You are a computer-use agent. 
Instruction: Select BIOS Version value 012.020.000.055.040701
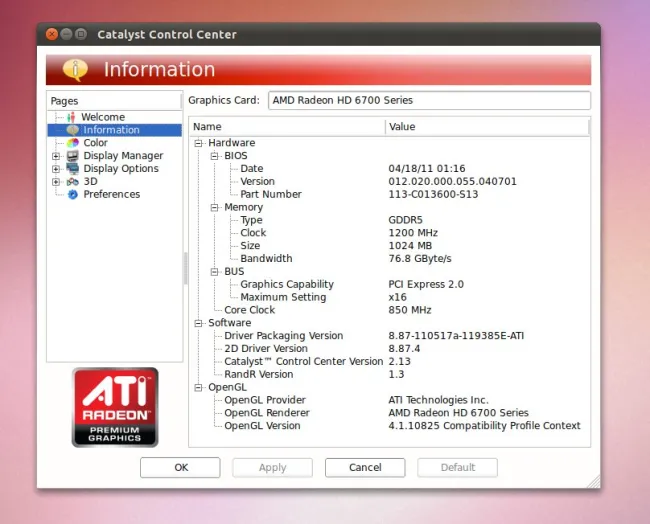[452, 182]
